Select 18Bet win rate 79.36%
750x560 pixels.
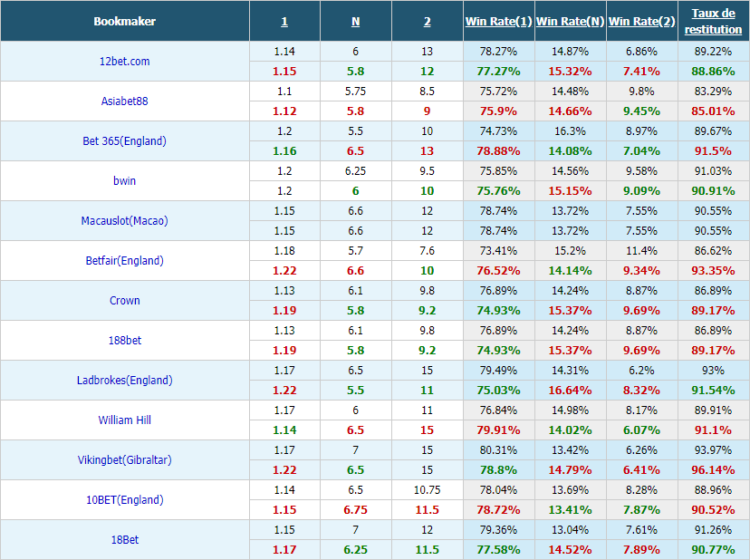click(498, 530)
